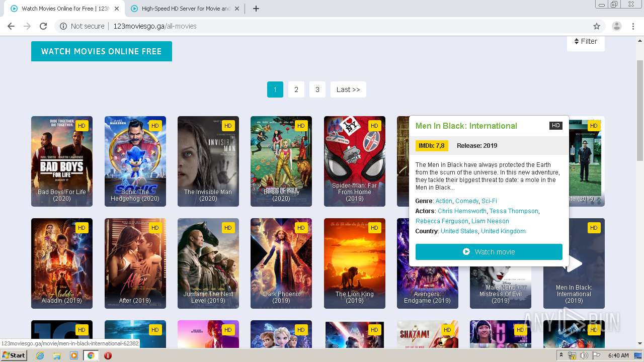Click the HD badge on Bad Boys poster
Image resolution: width=644 pixels, height=362 pixels.
tap(82, 126)
